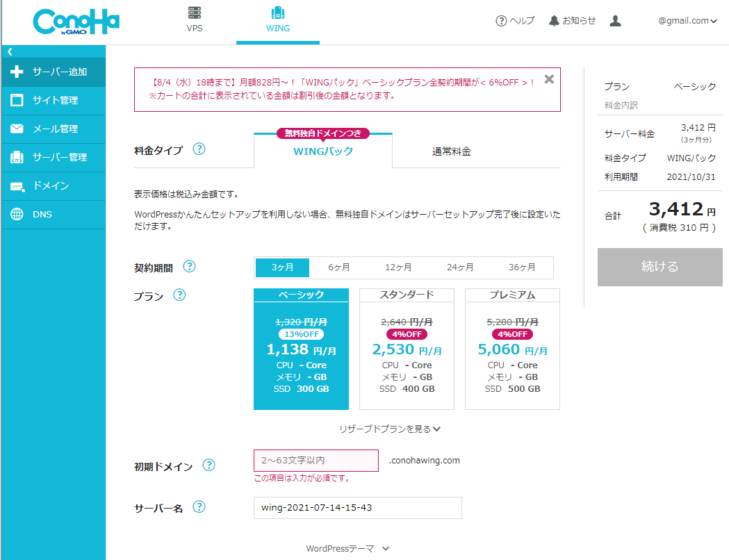The height and width of the screenshot is (560, 729).
Task: Choose the 3ヶ月 contract period
Action: [283, 267]
